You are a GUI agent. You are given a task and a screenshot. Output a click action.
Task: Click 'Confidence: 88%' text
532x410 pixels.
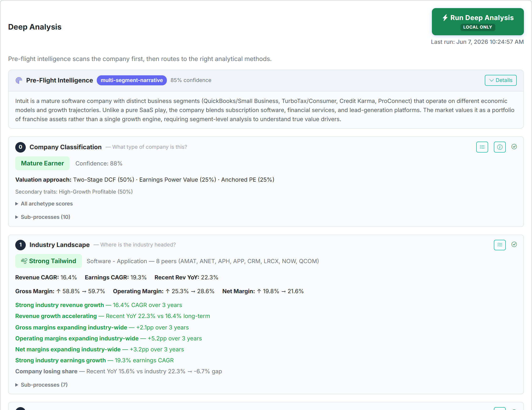click(99, 164)
